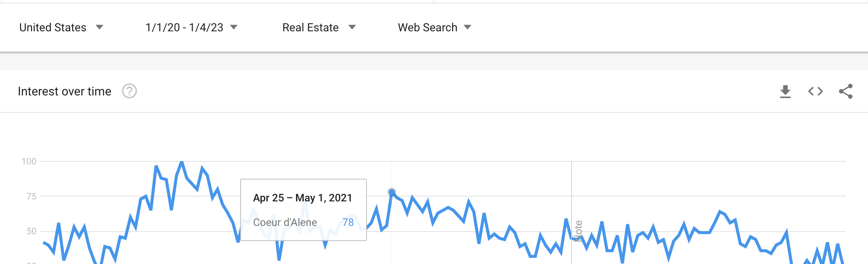
Task: Open the embed code icon
Action: (x=815, y=91)
